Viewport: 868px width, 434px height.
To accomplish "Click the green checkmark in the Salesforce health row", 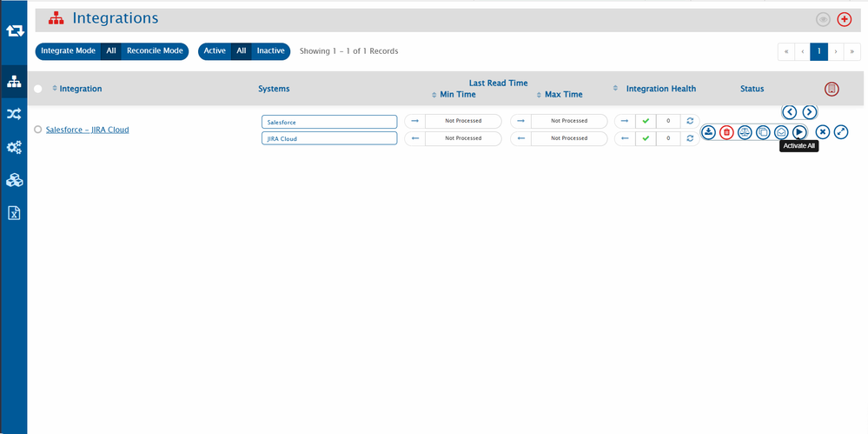I will pyautogui.click(x=646, y=121).
